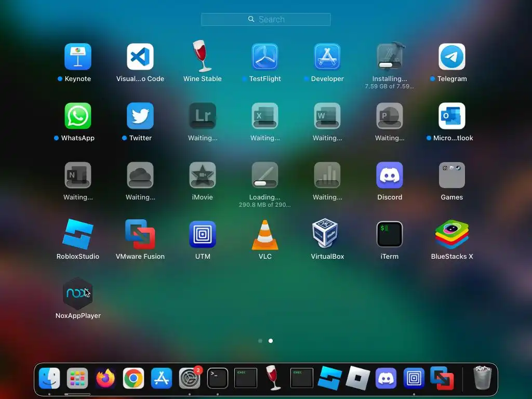Launch BlueStacks X

click(x=452, y=234)
